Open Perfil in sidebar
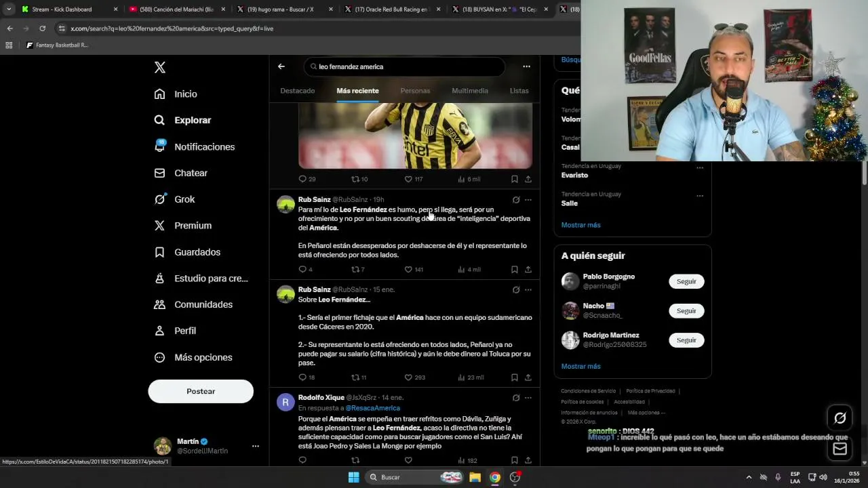The image size is (868, 488). (x=175, y=331)
